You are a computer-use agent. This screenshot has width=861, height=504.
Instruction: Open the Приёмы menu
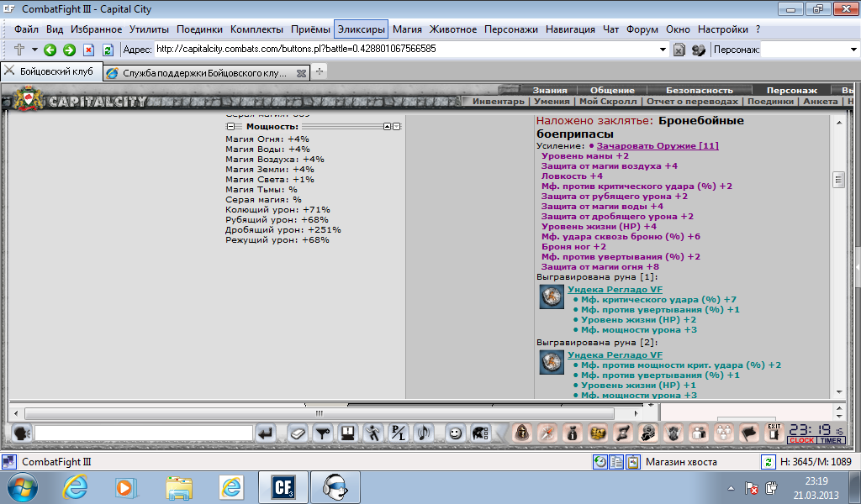[x=311, y=29]
